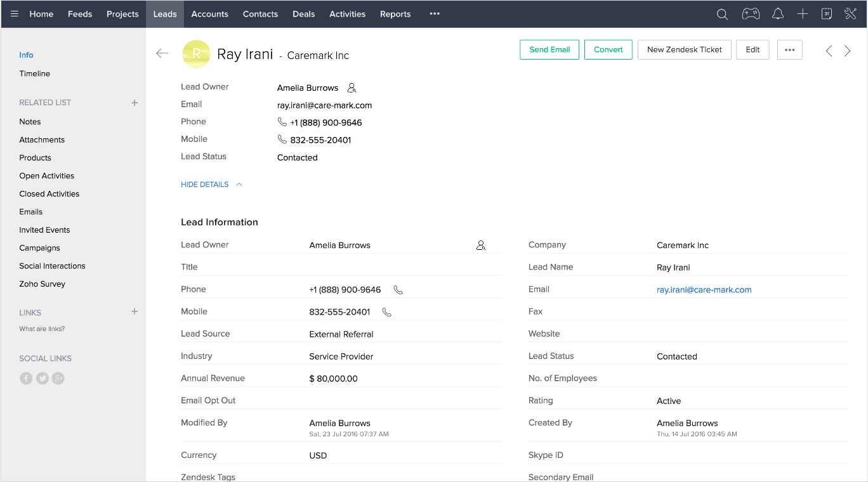This screenshot has height=482, width=868.
Task: Open the calendar icon
Action: click(827, 13)
